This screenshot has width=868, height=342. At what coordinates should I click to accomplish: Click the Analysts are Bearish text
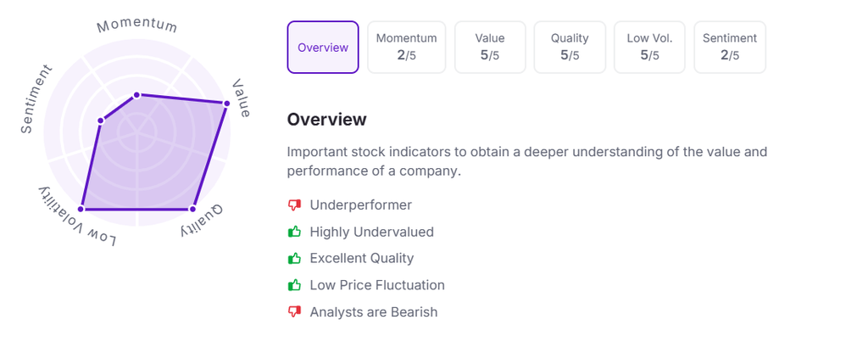374,311
